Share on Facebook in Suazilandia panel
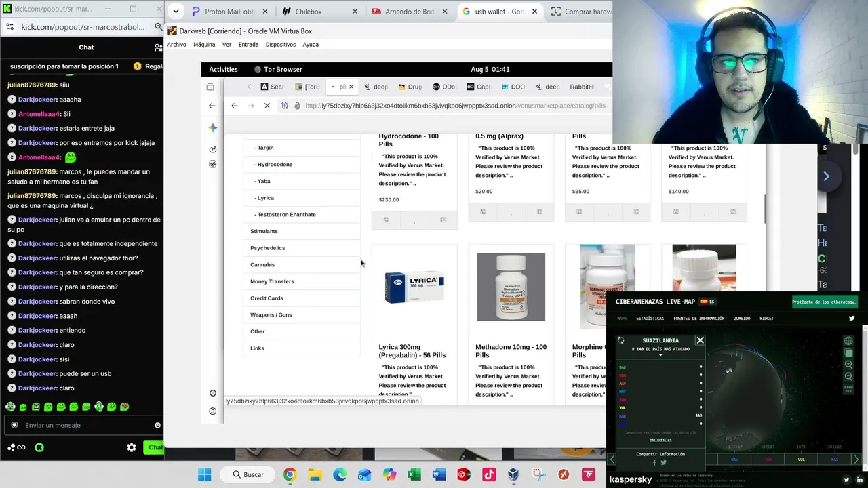The image size is (868, 488). click(x=654, y=462)
